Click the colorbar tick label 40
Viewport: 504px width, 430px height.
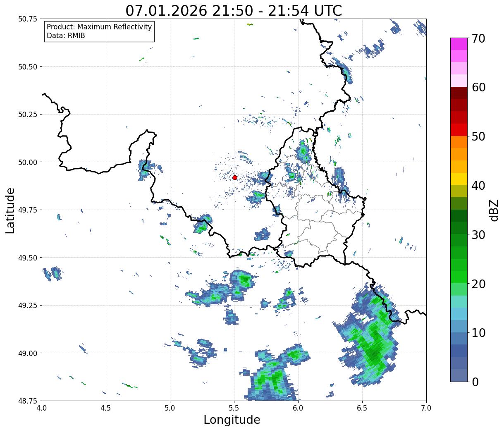478,186
